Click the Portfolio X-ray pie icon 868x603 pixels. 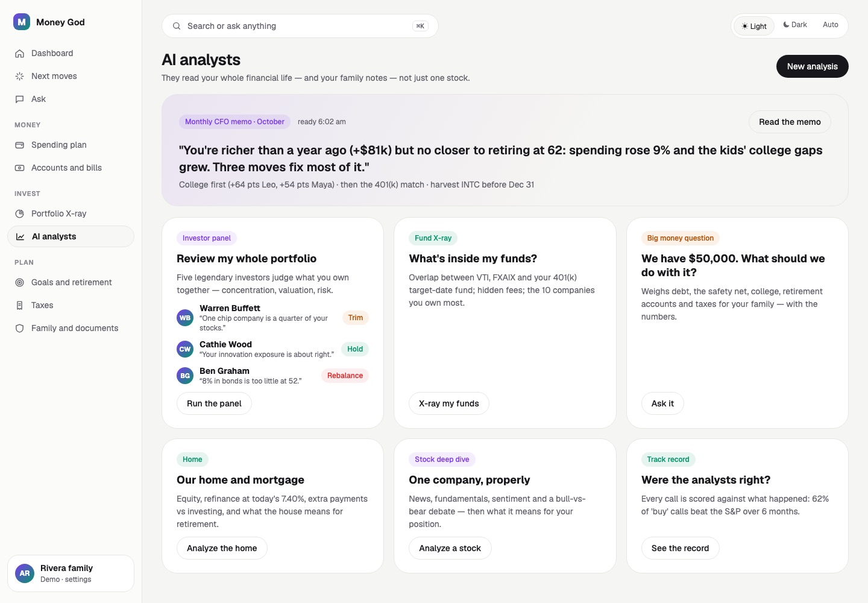pos(19,214)
